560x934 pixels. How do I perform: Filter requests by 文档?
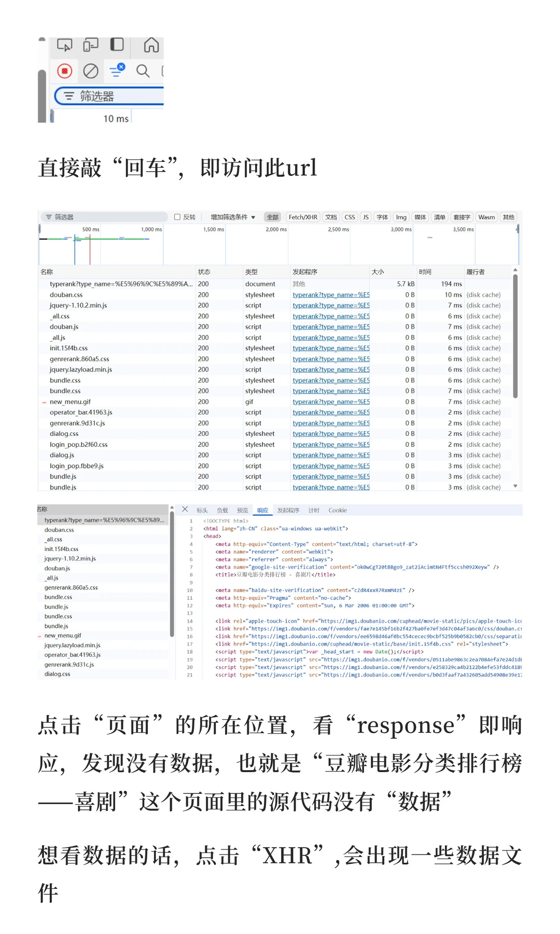click(331, 217)
